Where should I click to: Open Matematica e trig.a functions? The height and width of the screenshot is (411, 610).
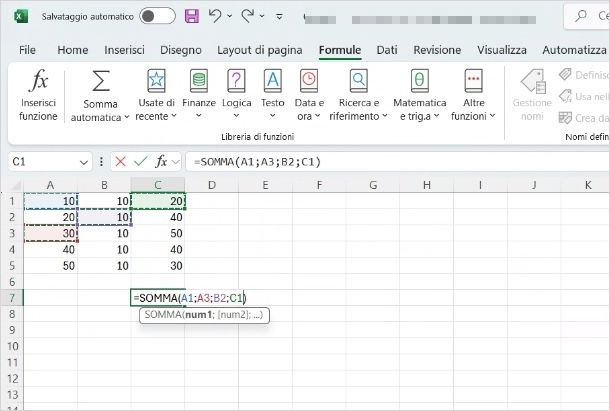pyautogui.click(x=420, y=95)
